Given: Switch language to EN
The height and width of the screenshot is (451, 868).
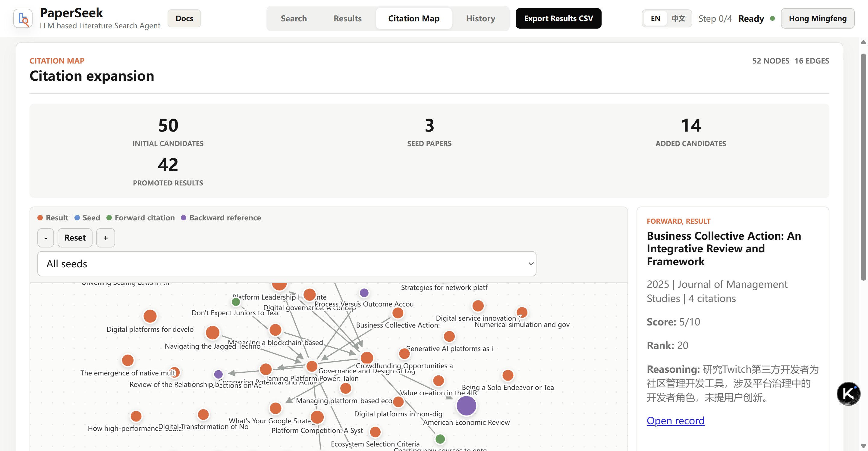Looking at the screenshot, I should coord(656,18).
